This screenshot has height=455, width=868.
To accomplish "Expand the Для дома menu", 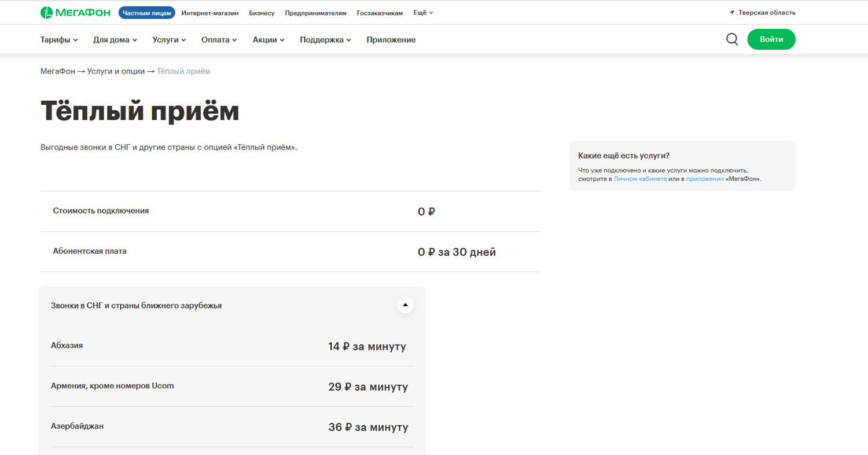I will click(115, 40).
